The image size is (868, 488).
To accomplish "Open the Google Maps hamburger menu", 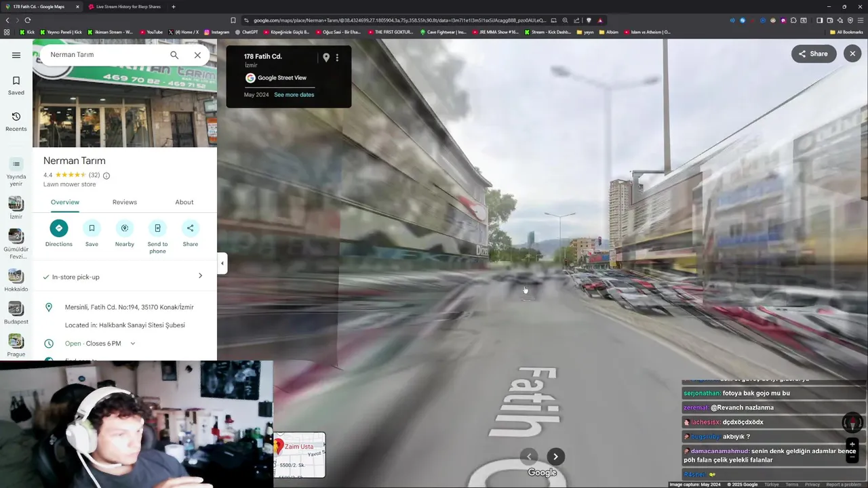I will tap(16, 55).
